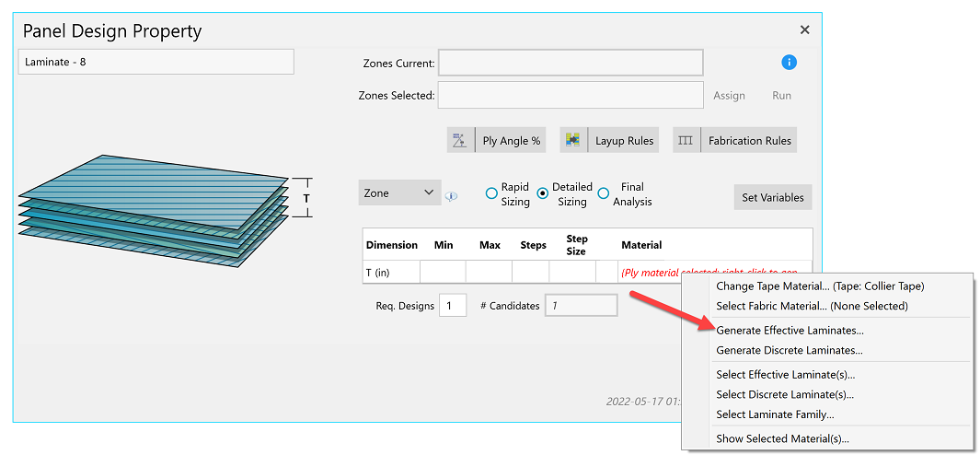Click the Min cell for T (in)
The width and height of the screenshot is (980, 455).
pos(444,273)
